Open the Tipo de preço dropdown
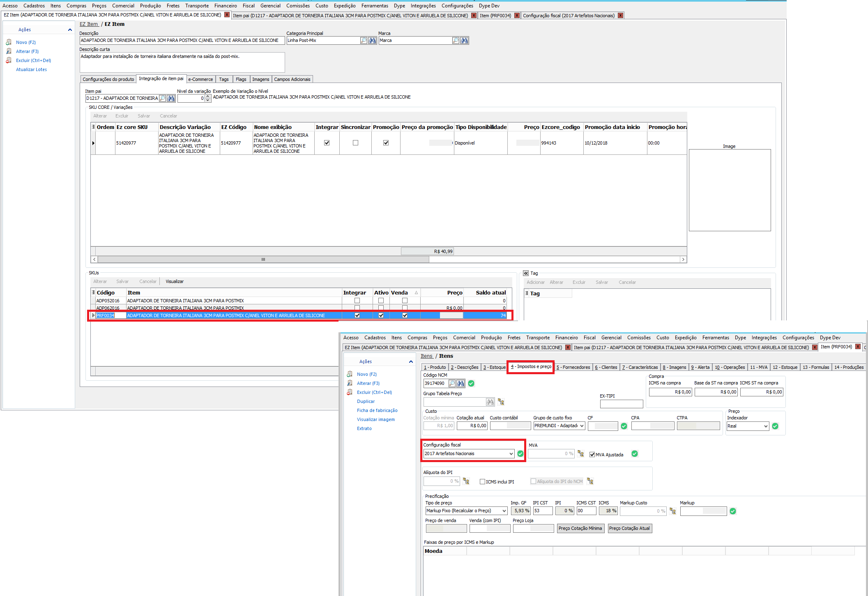868x596 pixels. (x=504, y=511)
